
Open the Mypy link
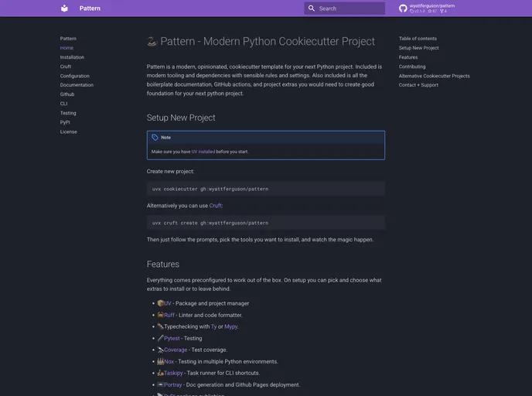point(230,326)
